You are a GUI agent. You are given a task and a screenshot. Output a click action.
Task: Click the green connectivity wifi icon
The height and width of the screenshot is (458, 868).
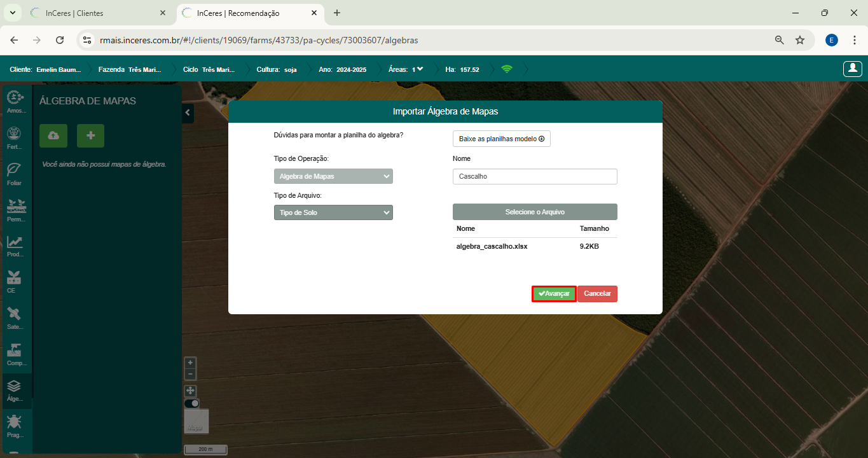(x=507, y=69)
